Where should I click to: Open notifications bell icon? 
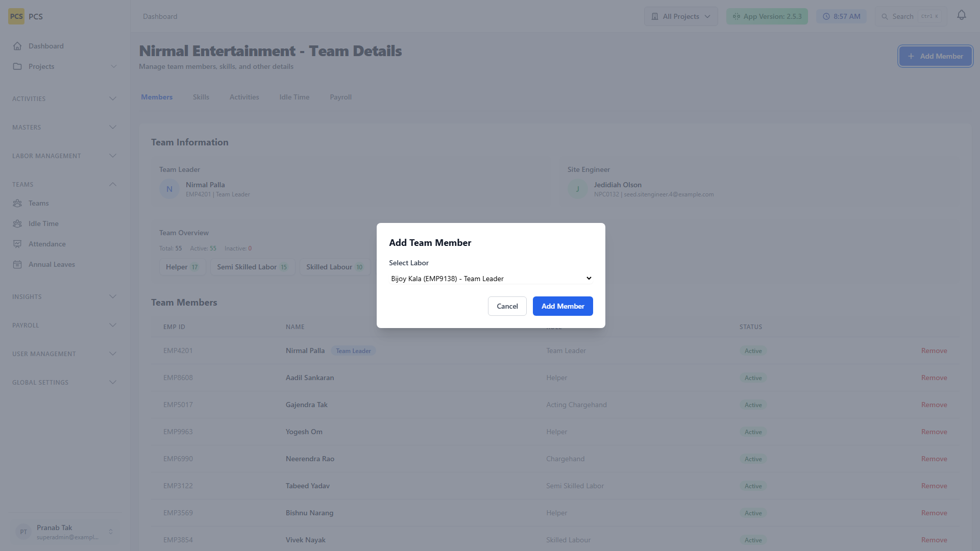[x=962, y=15]
